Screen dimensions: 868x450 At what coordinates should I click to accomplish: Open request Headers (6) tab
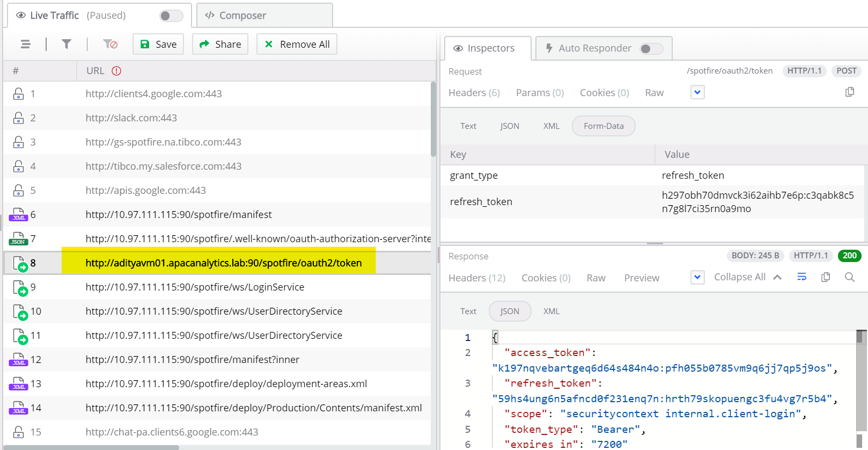pyautogui.click(x=474, y=92)
